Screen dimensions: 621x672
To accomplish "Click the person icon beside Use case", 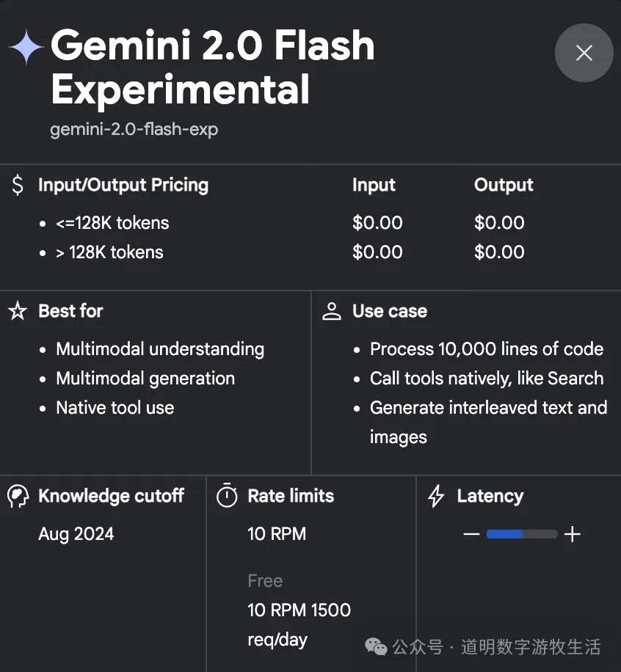I will [x=332, y=311].
